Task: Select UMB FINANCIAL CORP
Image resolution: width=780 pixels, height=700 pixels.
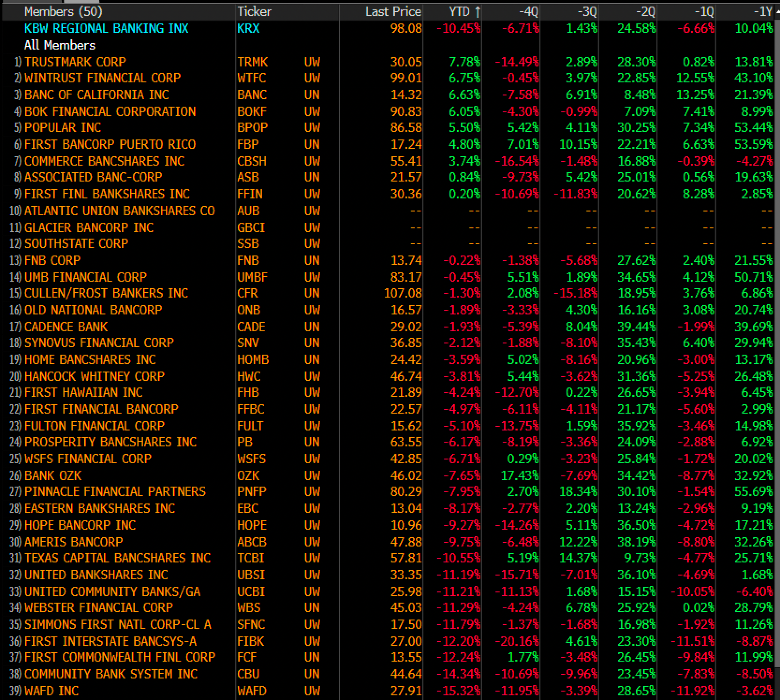Action: 85,277
